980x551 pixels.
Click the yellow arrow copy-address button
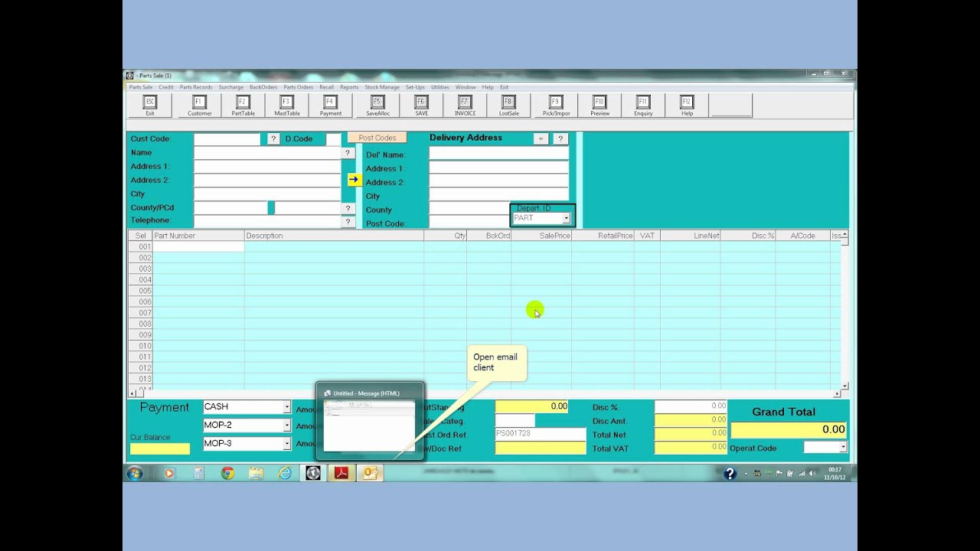tap(354, 179)
